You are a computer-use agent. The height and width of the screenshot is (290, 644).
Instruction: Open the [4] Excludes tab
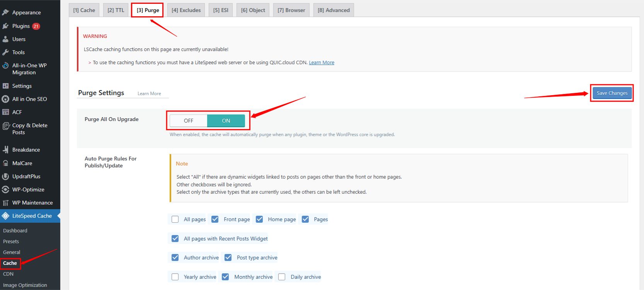coord(186,10)
